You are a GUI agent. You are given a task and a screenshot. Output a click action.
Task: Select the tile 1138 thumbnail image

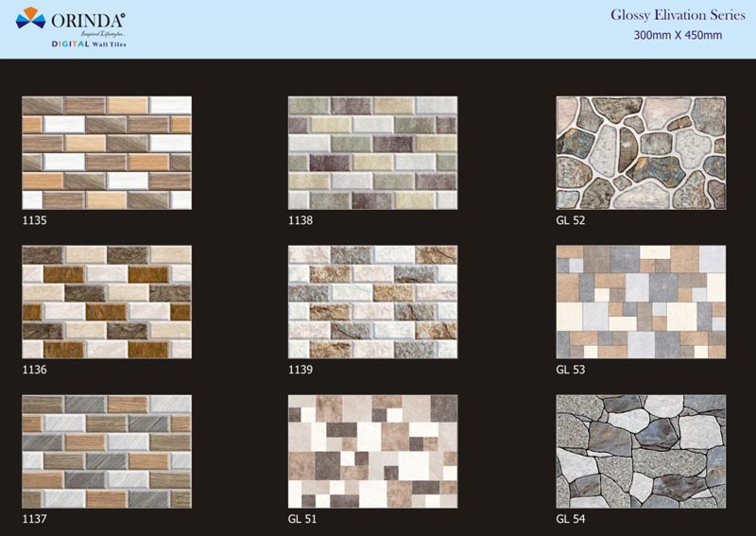372,152
